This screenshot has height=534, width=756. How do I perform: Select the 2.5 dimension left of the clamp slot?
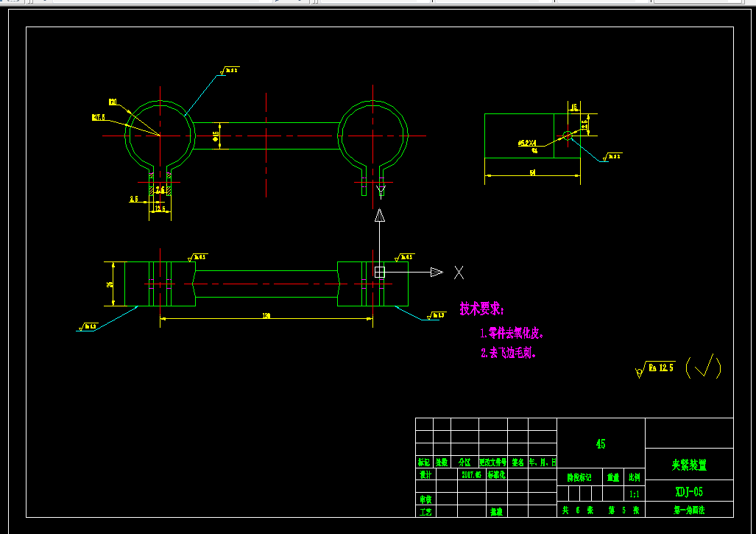pos(134,199)
